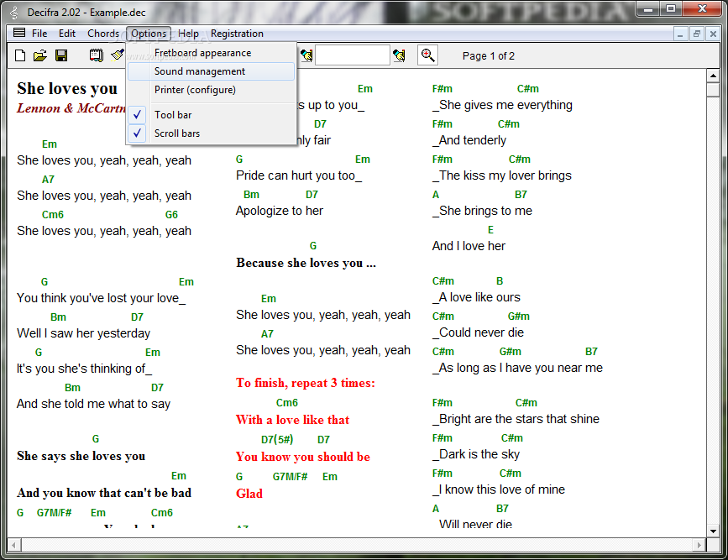Click lyric And she told me what to say
The image size is (728, 560).
point(94,404)
